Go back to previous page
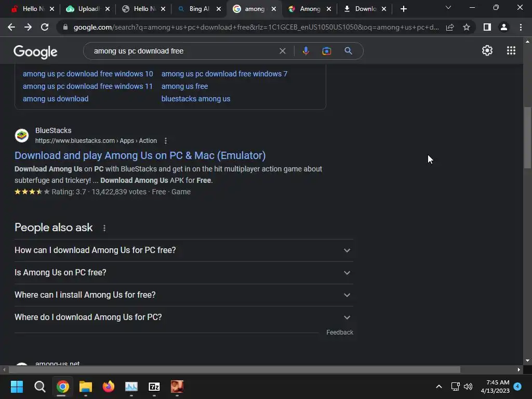 [x=11, y=27]
